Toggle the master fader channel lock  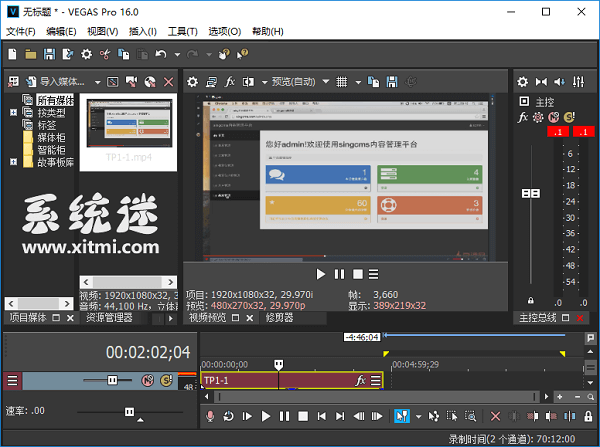[531, 300]
